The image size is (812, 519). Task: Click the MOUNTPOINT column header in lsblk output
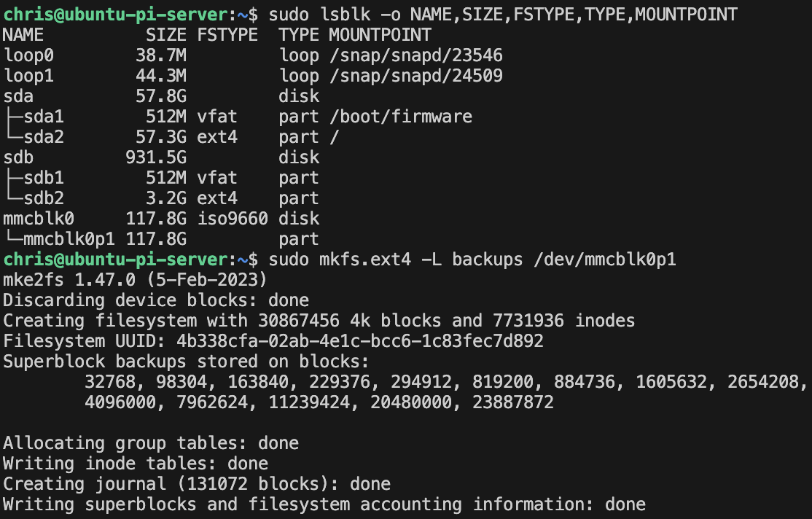[380, 35]
